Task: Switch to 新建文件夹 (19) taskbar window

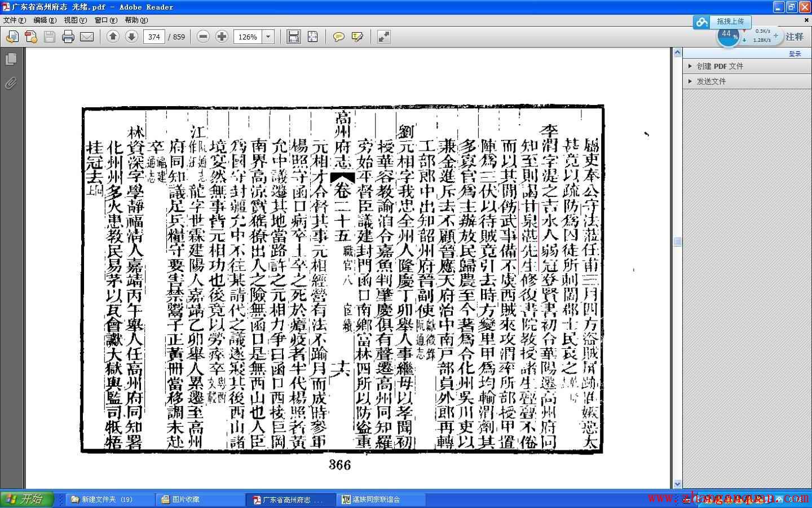Action: (x=110, y=500)
